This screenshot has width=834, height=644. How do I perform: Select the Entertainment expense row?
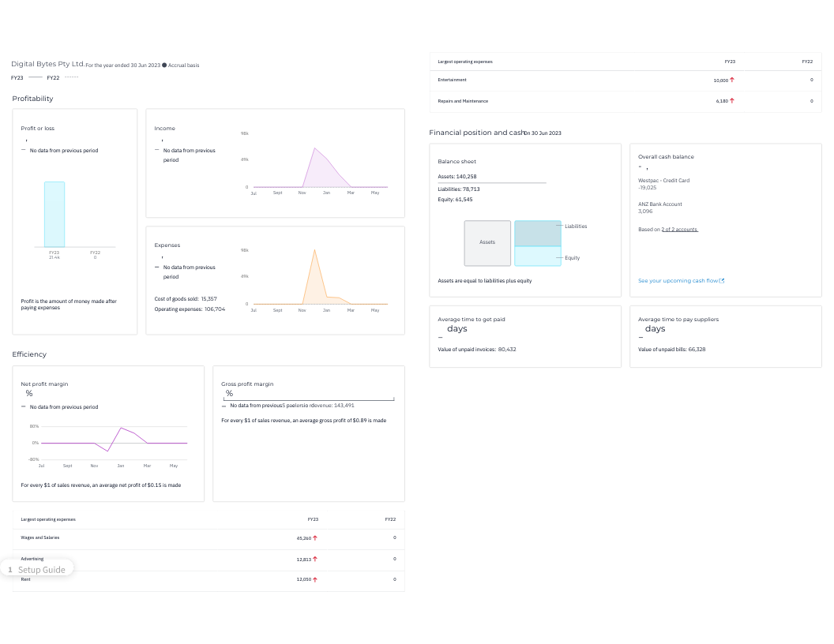click(x=625, y=80)
